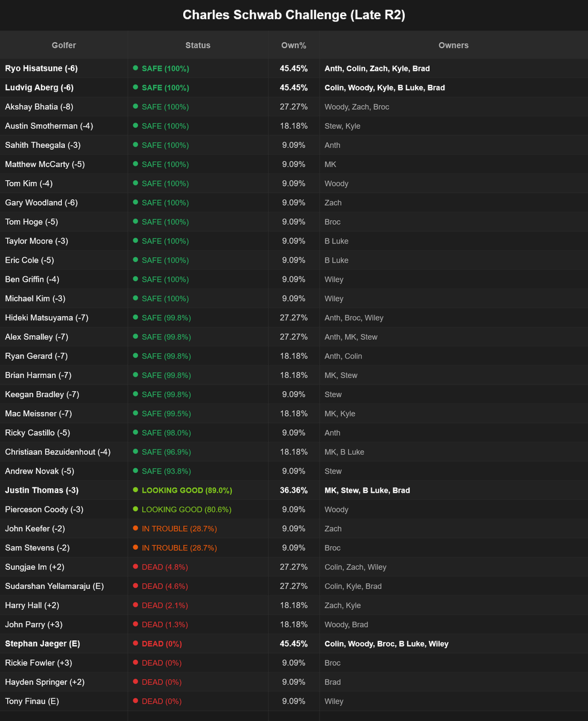
Task: Select Ryo Hisatsune (-6) golfer name
Action: pos(41,68)
